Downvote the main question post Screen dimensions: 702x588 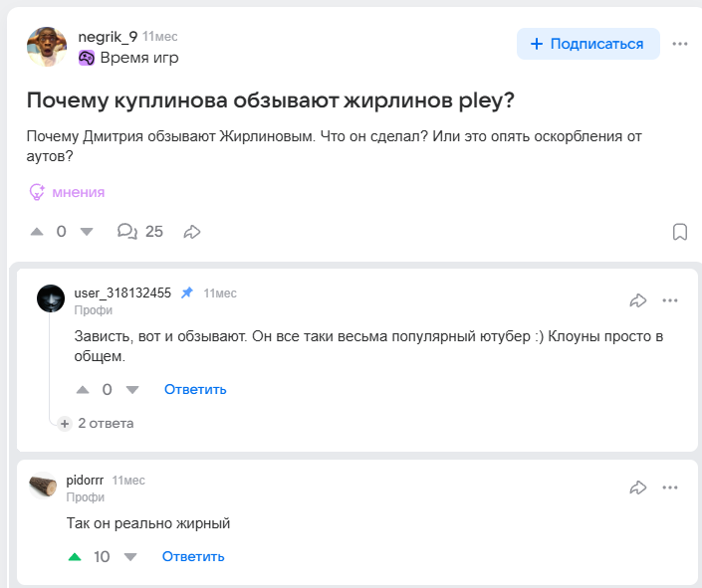click(x=86, y=232)
